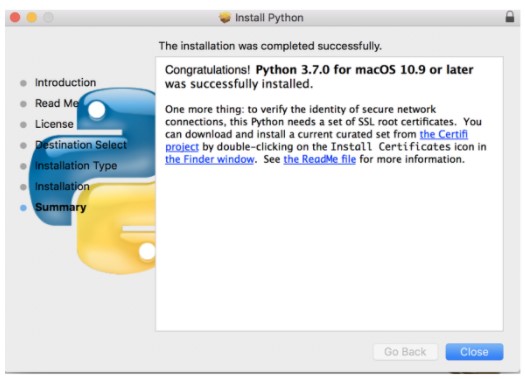Select the Read Me step
The height and width of the screenshot is (379, 525).
(x=57, y=103)
